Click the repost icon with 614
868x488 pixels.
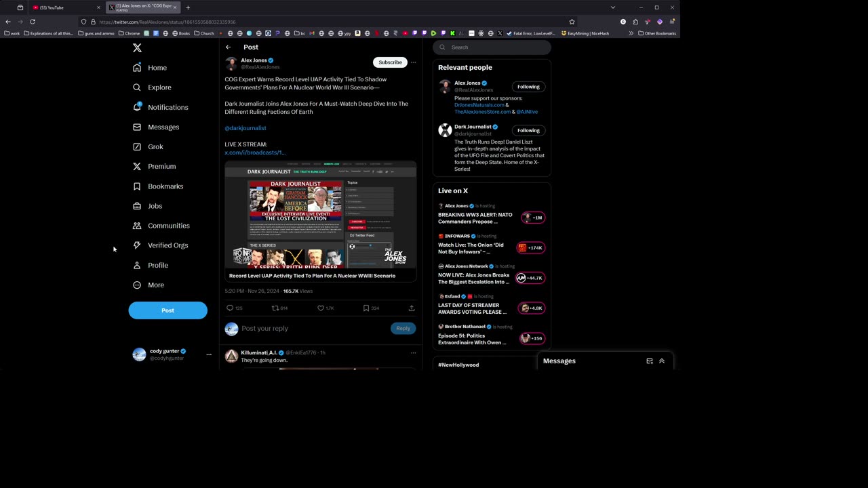[x=275, y=308]
